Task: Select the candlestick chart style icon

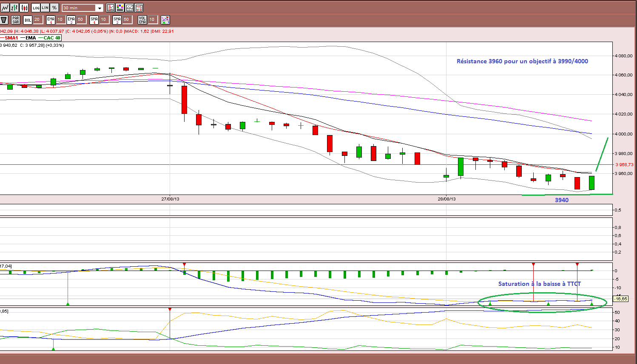Action: (x=24, y=8)
